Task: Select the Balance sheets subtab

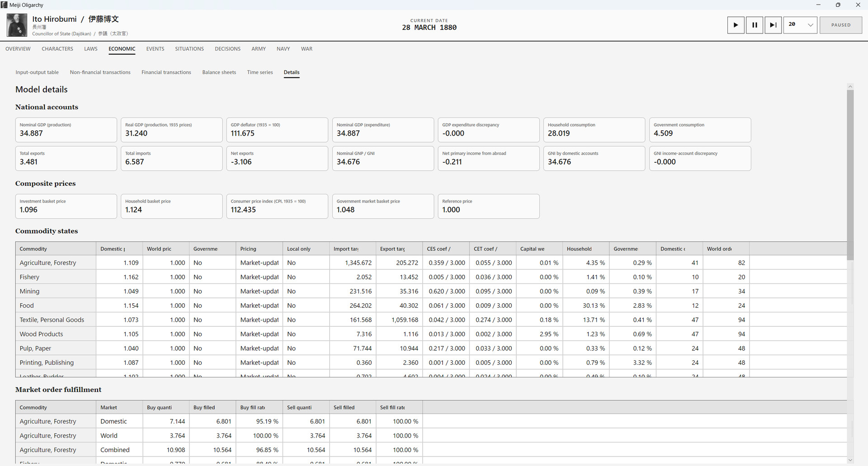Action: click(219, 72)
